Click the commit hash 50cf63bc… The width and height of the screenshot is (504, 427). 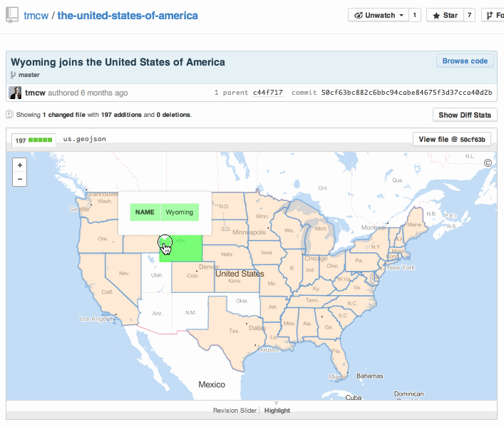(406, 93)
